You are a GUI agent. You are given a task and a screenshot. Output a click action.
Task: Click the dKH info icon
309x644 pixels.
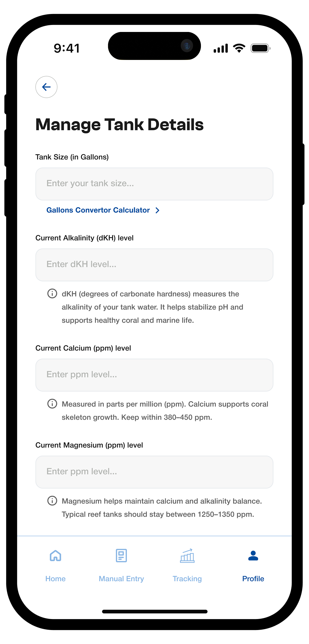pos(52,294)
